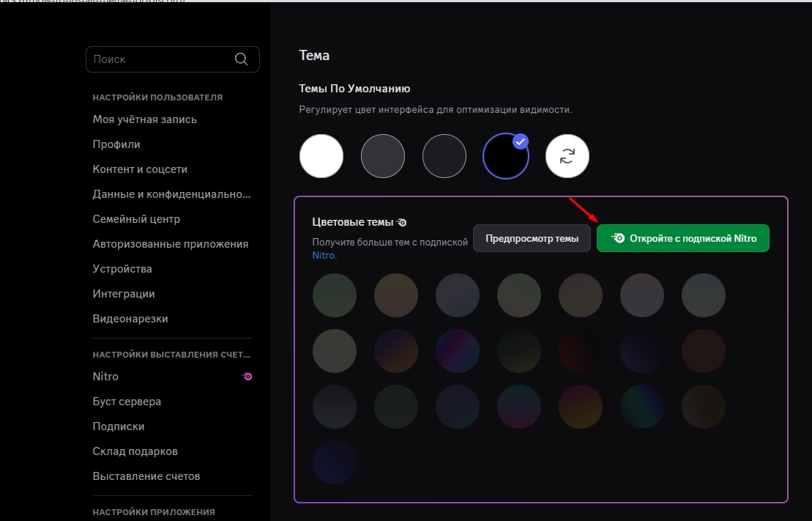Screen dimensions: 812x521
Task: Follow the blue Nitro link
Action: tap(323, 255)
